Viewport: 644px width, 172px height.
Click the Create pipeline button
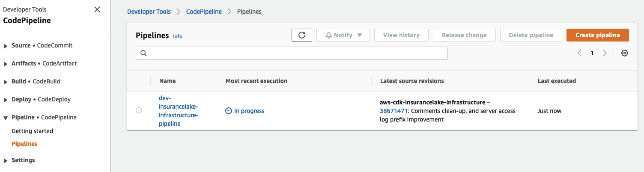click(597, 35)
